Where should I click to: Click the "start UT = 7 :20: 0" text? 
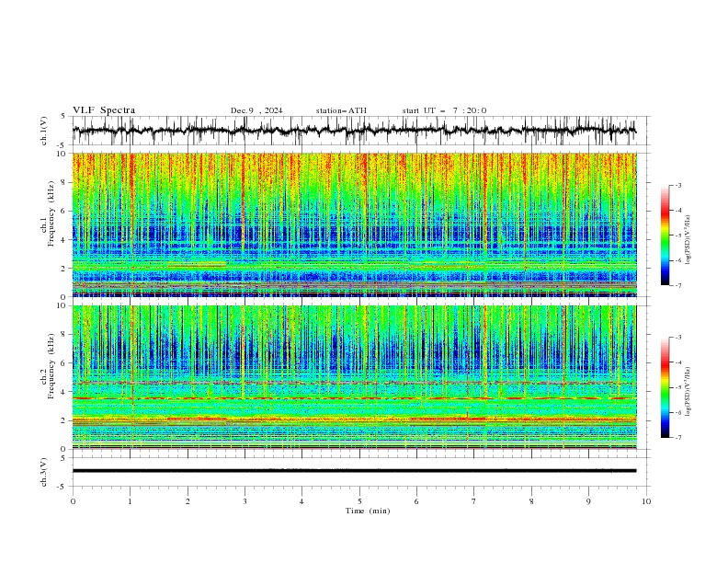[x=444, y=110]
